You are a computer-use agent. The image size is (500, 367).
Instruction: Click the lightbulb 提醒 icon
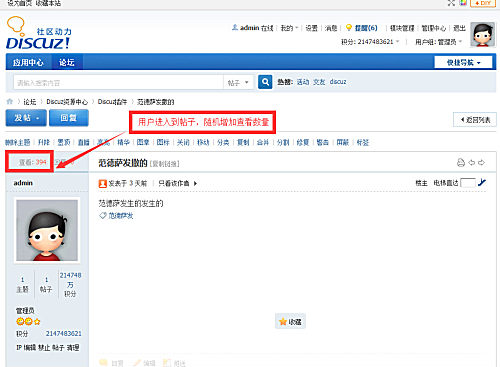tap(349, 28)
